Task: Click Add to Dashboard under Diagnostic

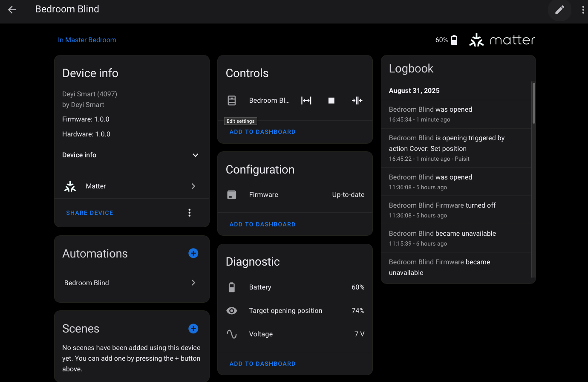Action: [262, 364]
